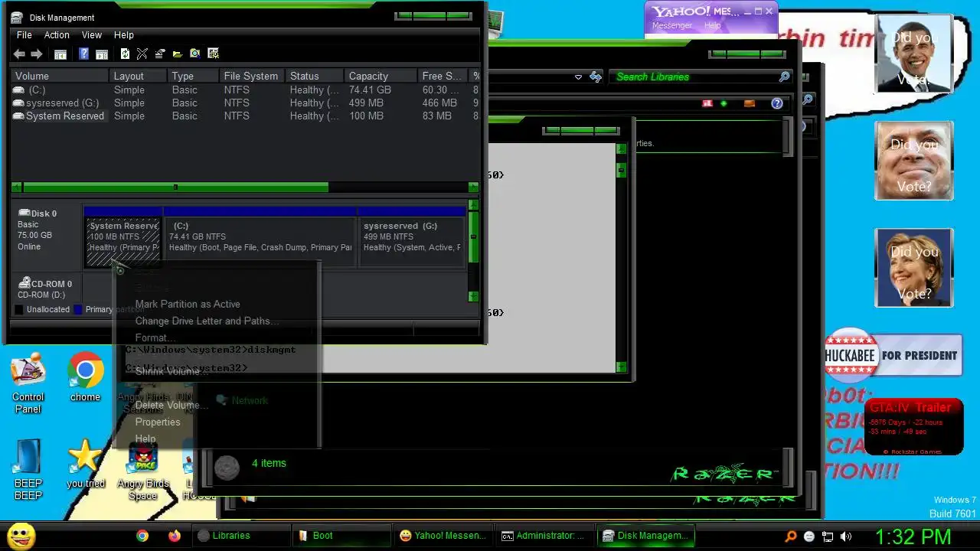Click the Huckabee for President banner
The image size is (980, 551).
[x=893, y=355]
